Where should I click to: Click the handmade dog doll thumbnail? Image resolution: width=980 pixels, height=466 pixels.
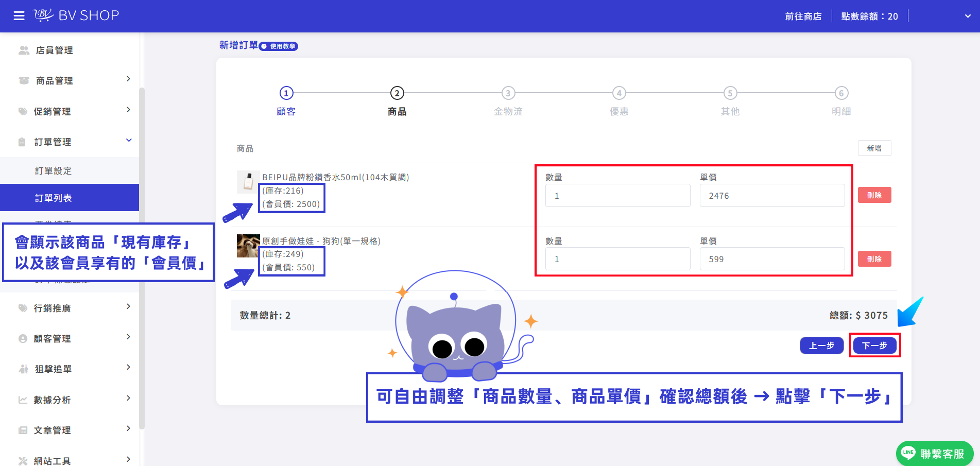pyautogui.click(x=248, y=246)
